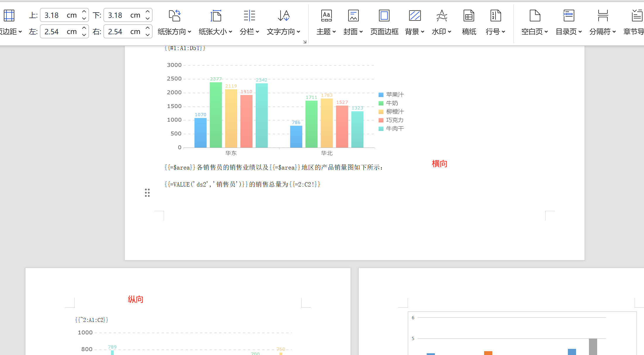Open the background (背景) dropdown arrow

coord(423,32)
